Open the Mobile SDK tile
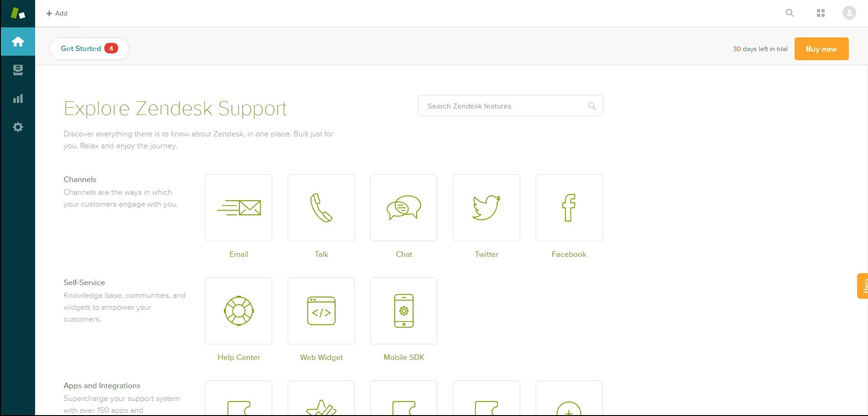 (x=403, y=311)
